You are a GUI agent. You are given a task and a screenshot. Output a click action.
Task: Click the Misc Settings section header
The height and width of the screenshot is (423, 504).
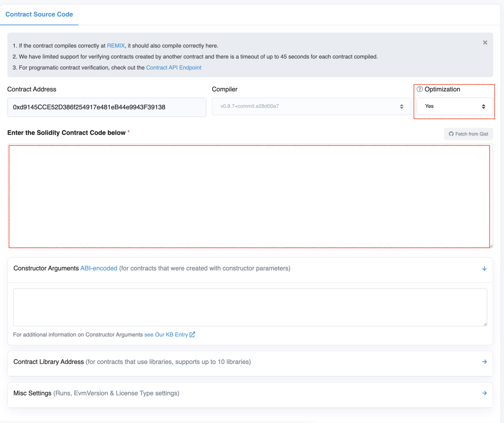pyautogui.click(x=250, y=393)
